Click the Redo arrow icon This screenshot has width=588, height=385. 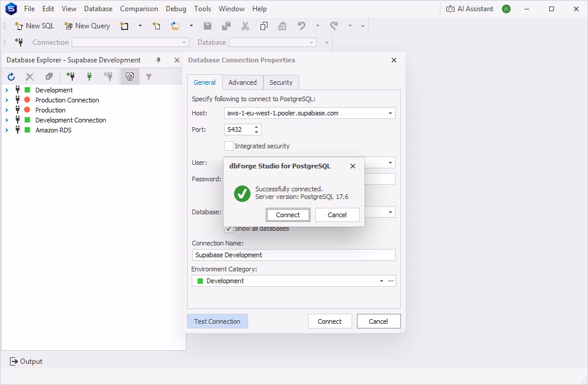pyautogui.click(x=334, y=26)
